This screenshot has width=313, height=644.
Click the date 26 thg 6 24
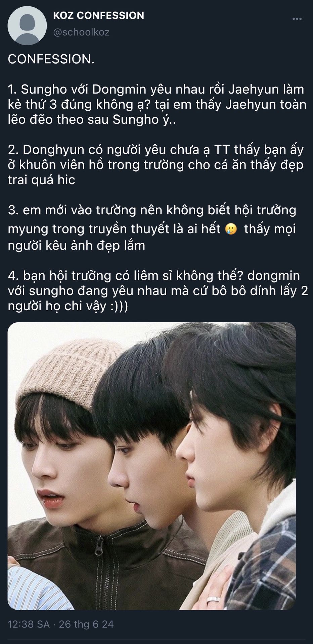86,624
